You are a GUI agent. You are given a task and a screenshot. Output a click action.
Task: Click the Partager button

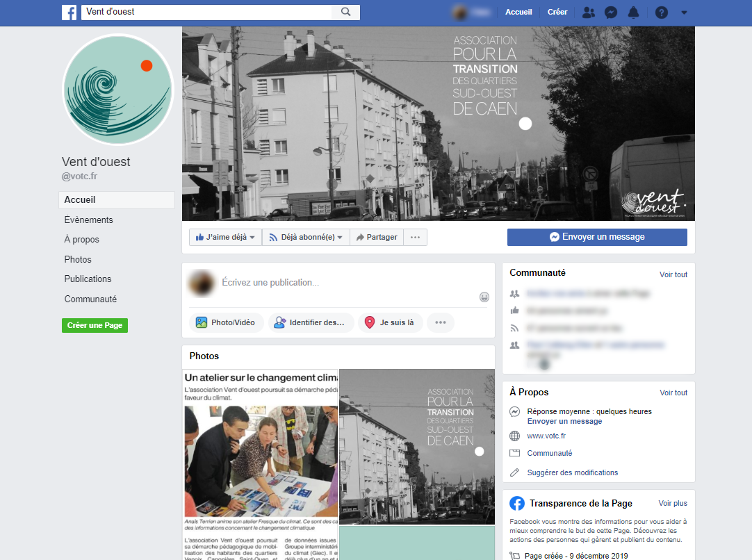coord(377,238)
